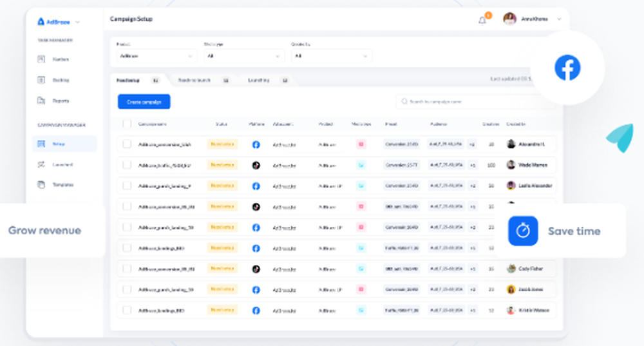The image size is (644, 346).
Task: Check the box for Wade Warren's campaign row
Action: tap(127, 165)
